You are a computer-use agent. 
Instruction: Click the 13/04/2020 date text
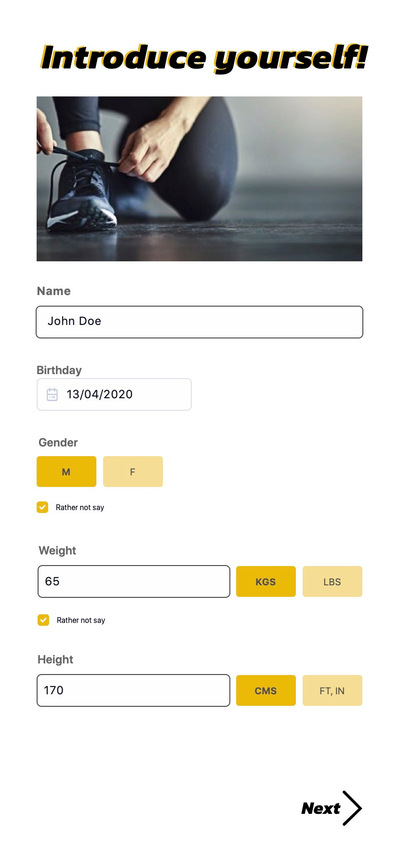click(100, 395)
